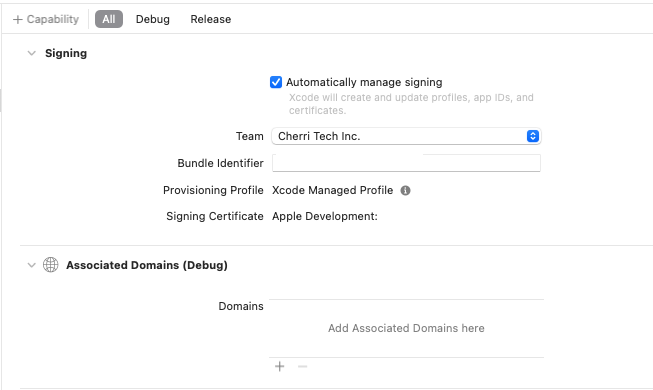Click the plus icon beside Capability
The height and width of the screenshot is (390, 653).
[17, 20]
